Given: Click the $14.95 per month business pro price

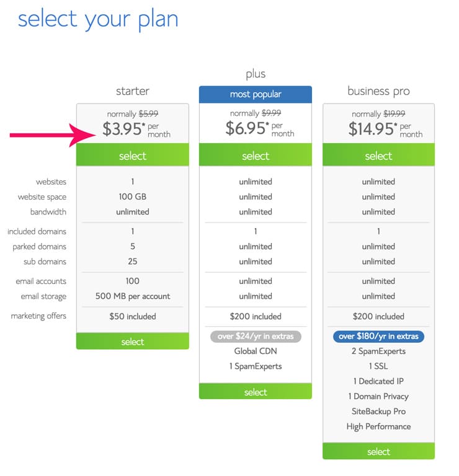Looking at the screenshot, I should pyautogui.click(x=385, y=129).
